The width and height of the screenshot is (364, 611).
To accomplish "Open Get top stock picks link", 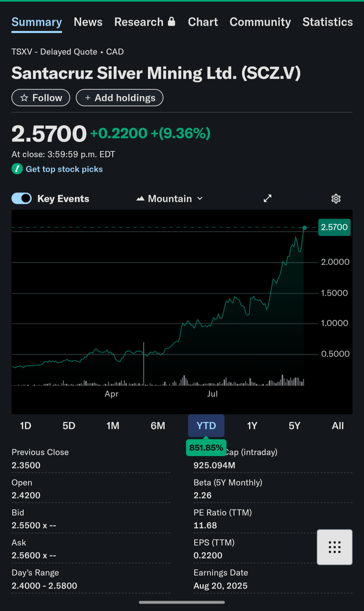I will point(64,169).
